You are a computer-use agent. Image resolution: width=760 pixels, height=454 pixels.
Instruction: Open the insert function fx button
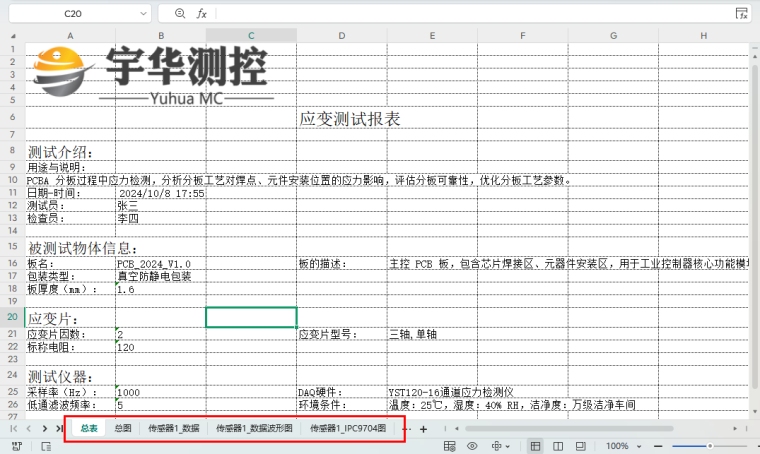pos(202,14)
